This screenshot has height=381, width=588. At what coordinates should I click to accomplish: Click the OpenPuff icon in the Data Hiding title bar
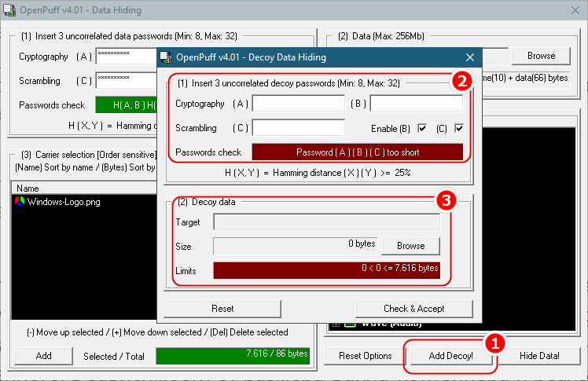[x=9, y=10]
